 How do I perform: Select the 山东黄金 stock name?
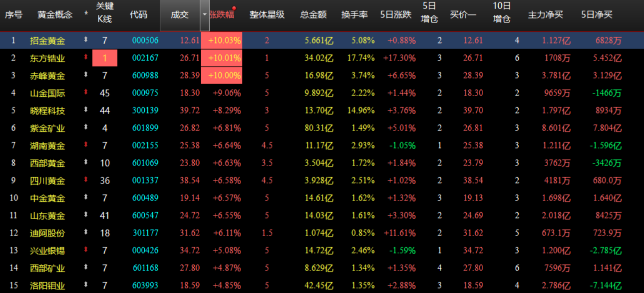47,215
